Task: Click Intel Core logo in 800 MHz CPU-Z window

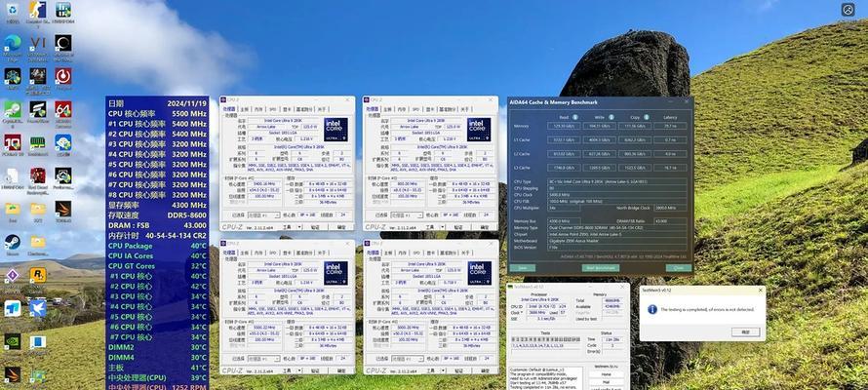Action: (x=479, y=130)
